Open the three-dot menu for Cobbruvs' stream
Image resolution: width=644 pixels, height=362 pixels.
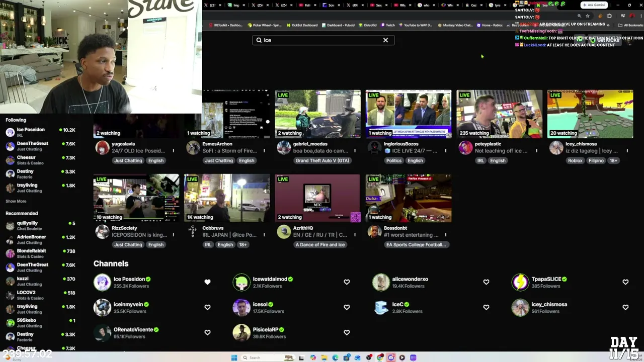[264, 235]
